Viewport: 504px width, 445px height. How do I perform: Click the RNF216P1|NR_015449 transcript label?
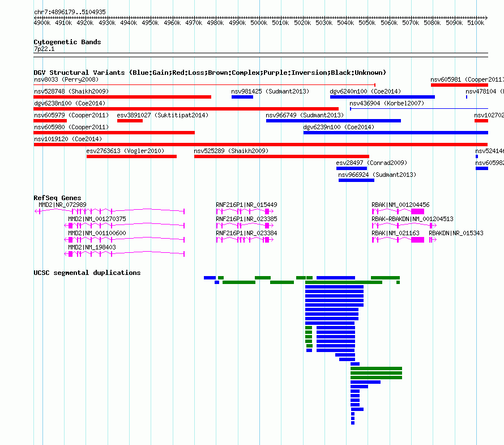(x=246, y=205)
